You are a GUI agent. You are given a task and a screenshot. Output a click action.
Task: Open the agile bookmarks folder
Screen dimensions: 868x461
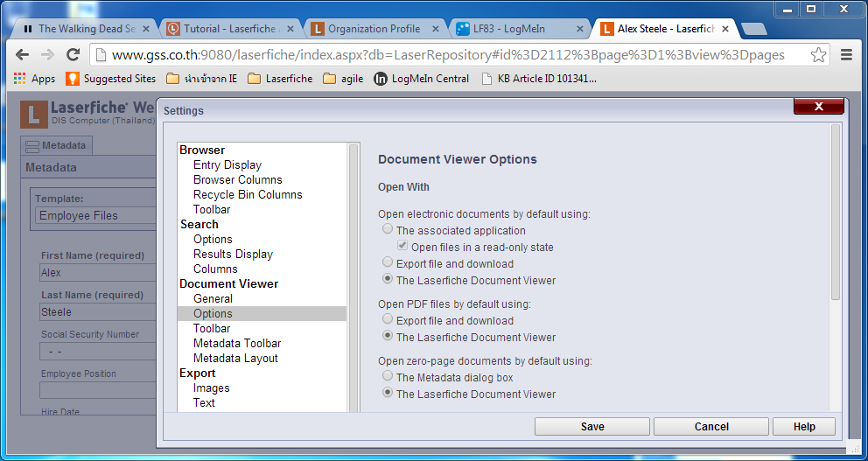click(x=343, y=79)
